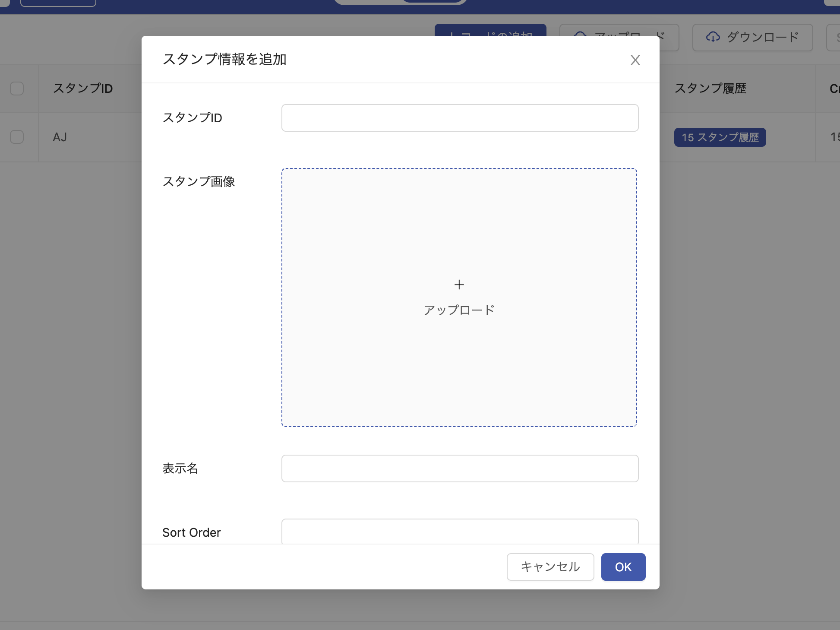Open the 15 スタンプ履歴 badge
840x630 pixels.
720,137
